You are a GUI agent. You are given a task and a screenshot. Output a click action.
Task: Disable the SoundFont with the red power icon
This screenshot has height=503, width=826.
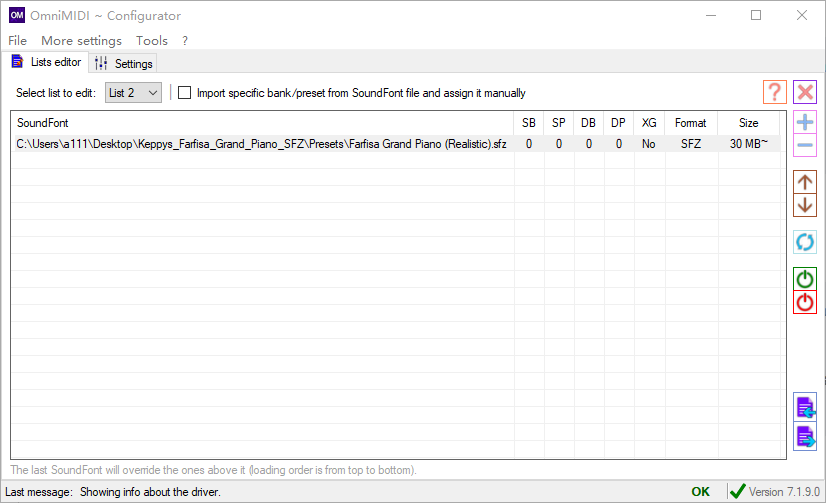(x=805, y=302)
